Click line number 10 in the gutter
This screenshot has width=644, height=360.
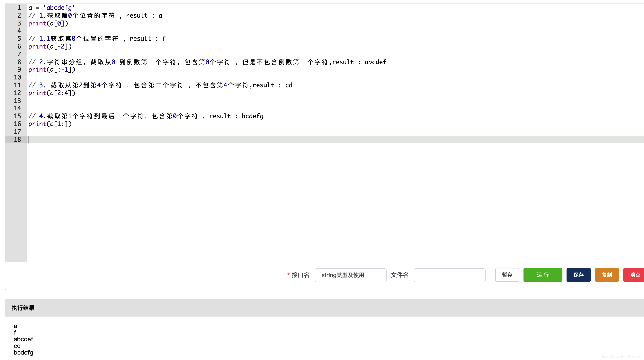click(17, 77)
